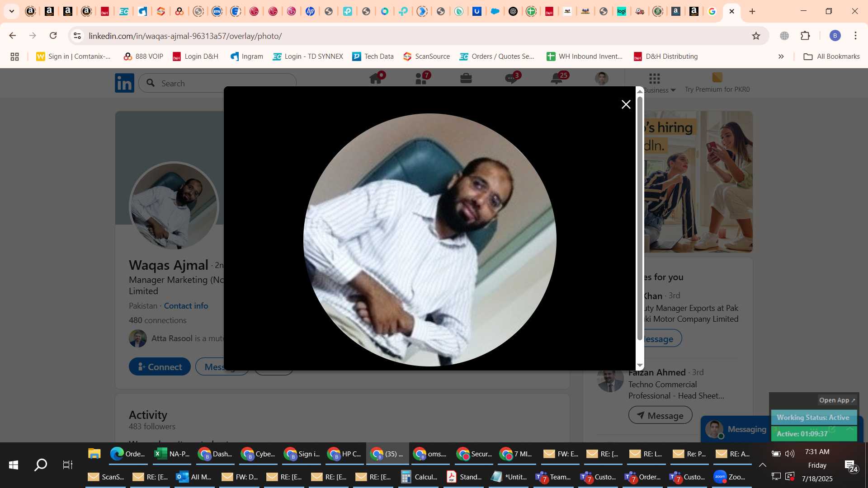The width and height of the screenshot is (868, 488).
Task: Open the Jobs briefcase icon
Action: point(466,79)
